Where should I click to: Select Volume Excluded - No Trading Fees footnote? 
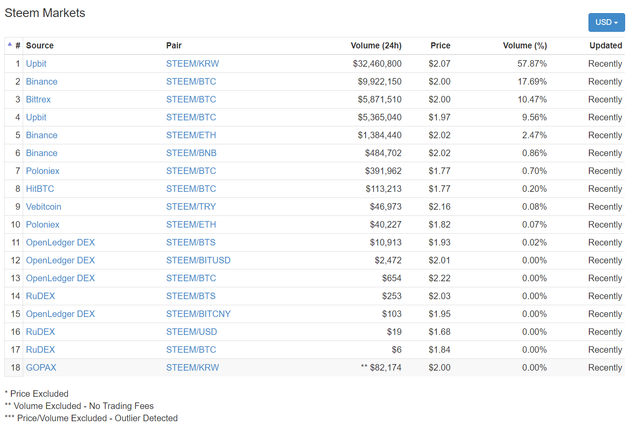[x=79, y=406]
